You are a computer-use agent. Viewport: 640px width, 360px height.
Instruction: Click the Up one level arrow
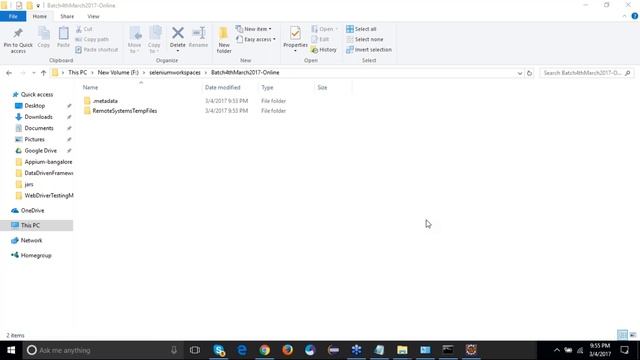click(x=44, y=73)
